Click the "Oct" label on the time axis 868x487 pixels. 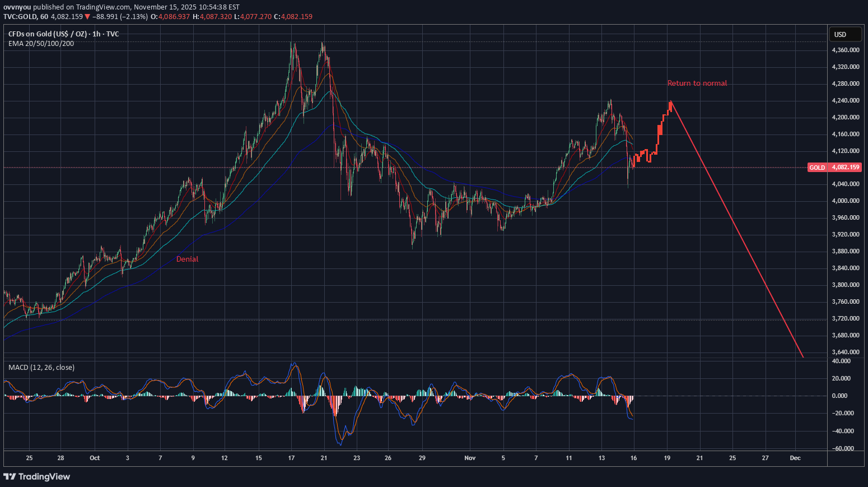tap(95, 458)
